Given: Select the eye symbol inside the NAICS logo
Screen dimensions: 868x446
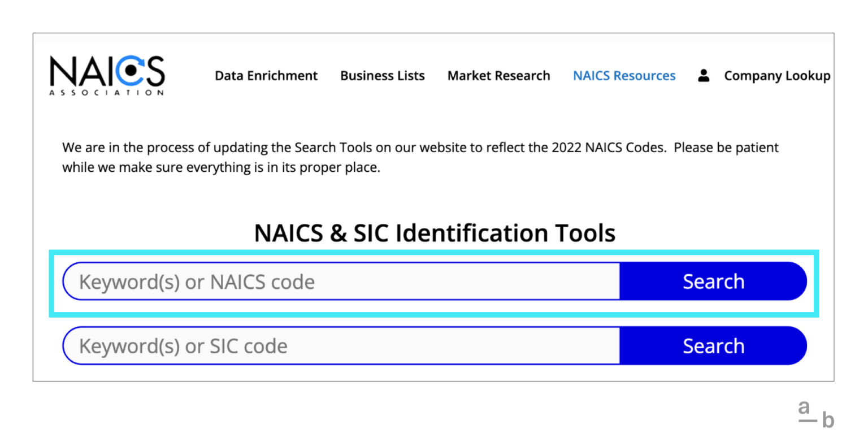Looking at the screenshot, I should 131,70.
